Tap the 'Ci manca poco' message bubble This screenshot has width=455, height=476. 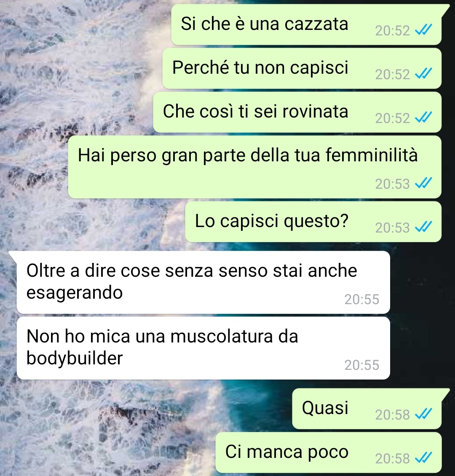point(329,452)
